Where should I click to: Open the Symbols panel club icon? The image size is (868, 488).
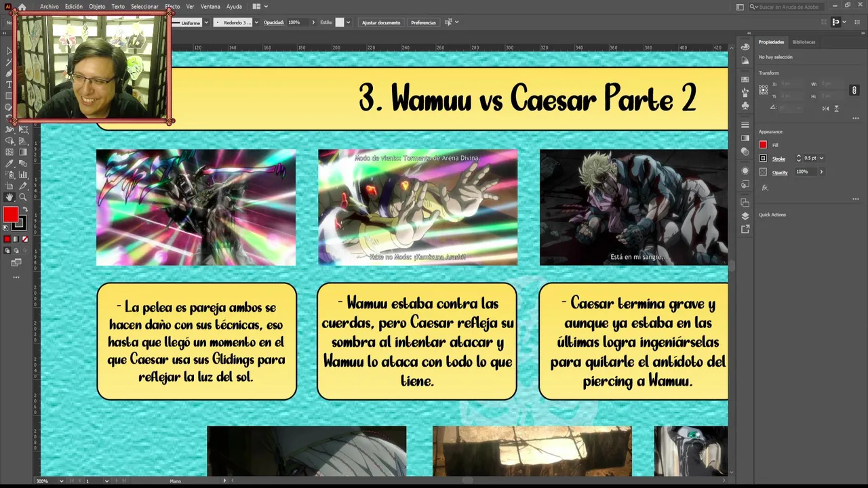pos(745,106)
